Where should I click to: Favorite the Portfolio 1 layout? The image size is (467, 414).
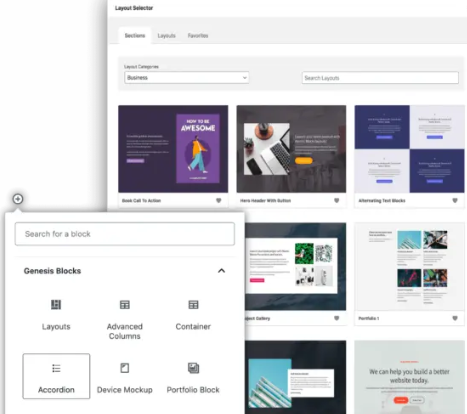[455, 318]
